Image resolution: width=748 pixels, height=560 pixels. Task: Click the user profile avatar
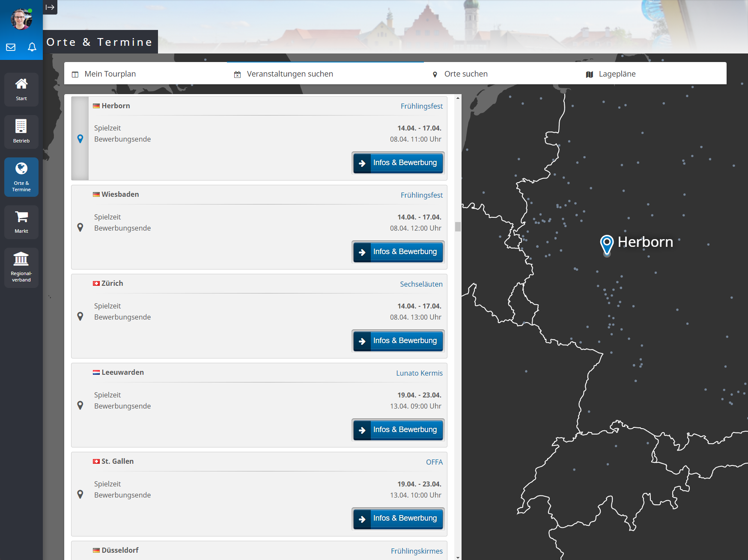(x=21, y=19)
